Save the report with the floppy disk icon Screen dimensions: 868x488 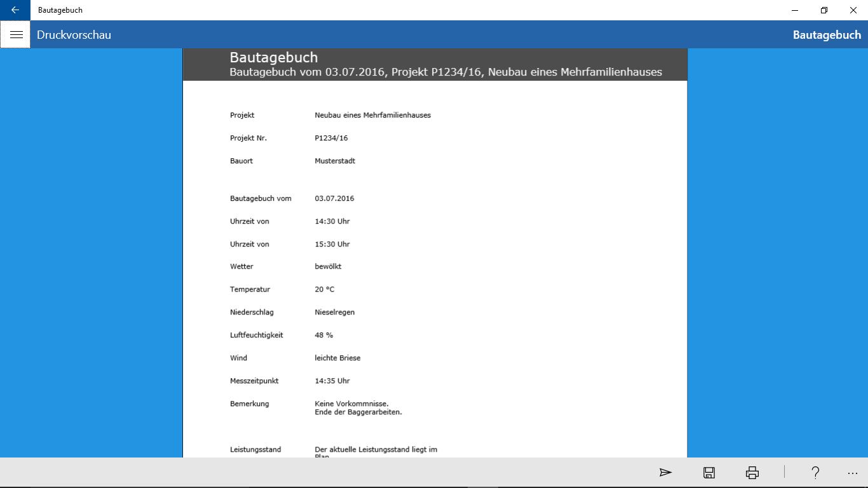(x=709, y=473)
